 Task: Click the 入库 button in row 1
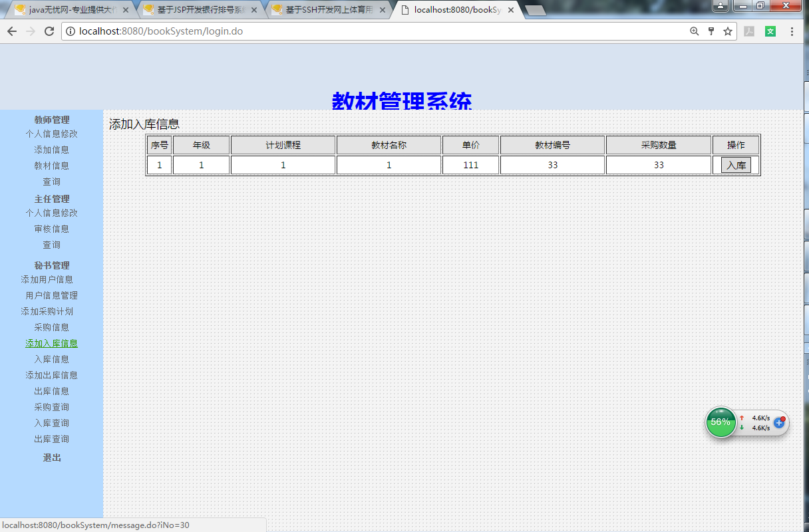click(736, 165)
